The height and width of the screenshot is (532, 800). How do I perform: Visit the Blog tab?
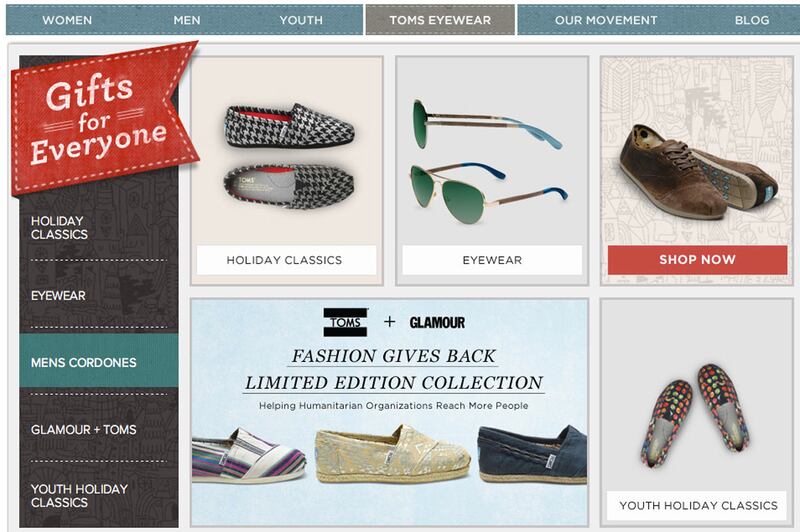click(752, 20)
